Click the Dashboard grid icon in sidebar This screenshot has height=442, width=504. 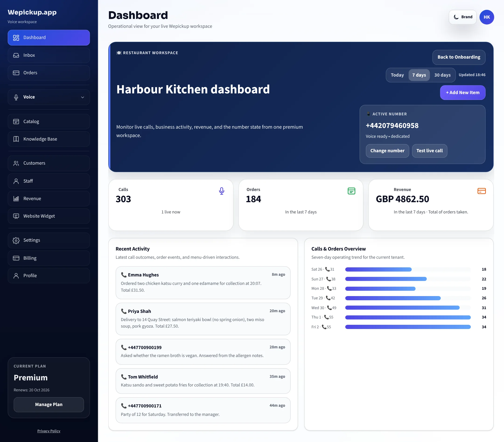pos(16,38)
